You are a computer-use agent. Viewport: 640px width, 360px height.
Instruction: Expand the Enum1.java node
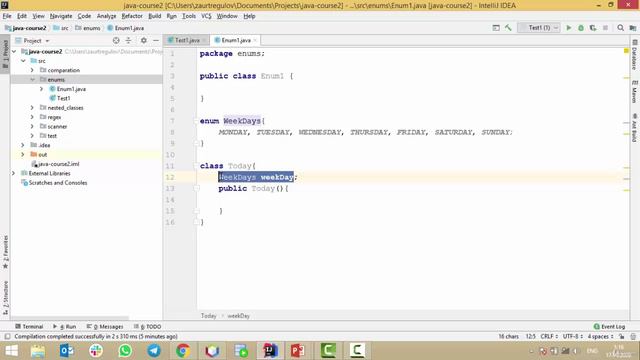42,89
